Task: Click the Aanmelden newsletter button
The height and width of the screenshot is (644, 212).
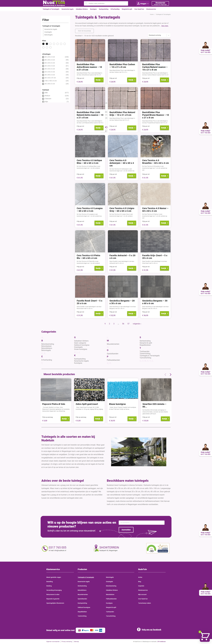Action: point(126,530)
